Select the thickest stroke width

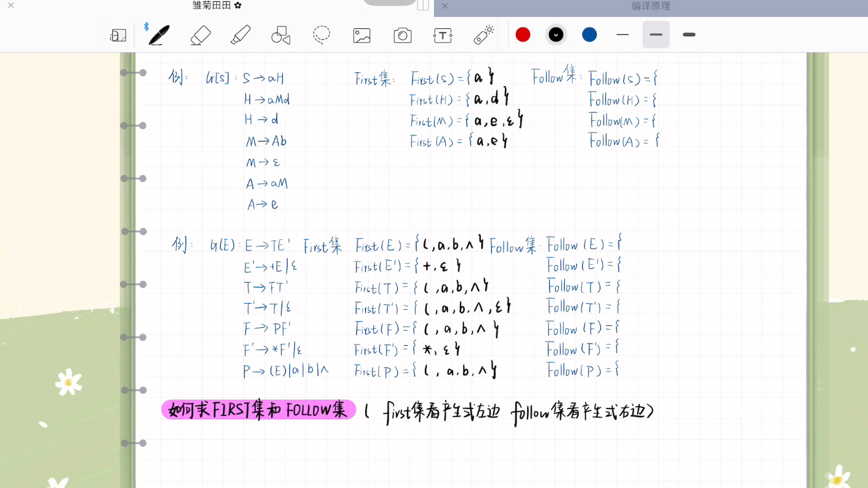tap(689, 35)
